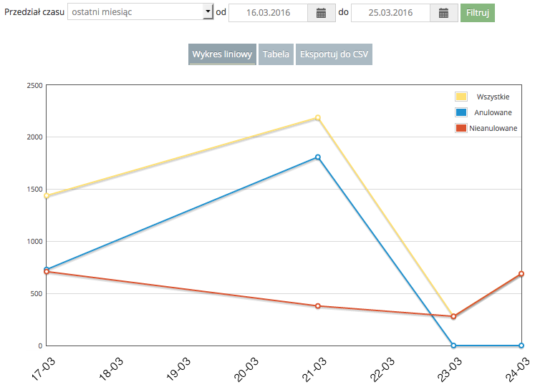Click the end date field 25.03.2016
The image size is (535, 392).
pyautogui.click(x=390, y=13)
